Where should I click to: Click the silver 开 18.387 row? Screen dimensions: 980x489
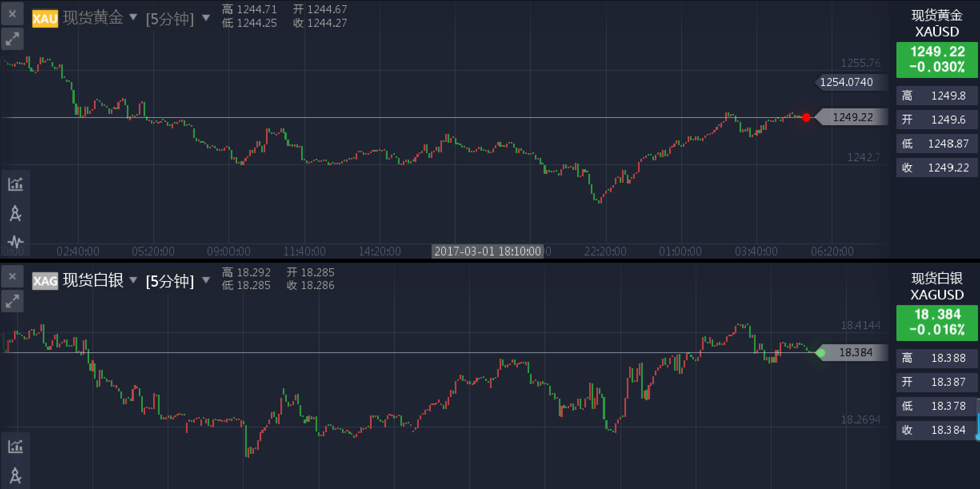[x=937, y=382]
